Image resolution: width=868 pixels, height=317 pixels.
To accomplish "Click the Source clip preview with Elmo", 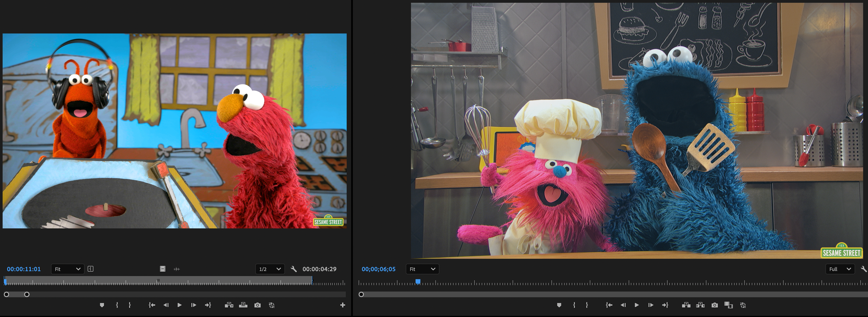I will click(x=174, y=131).
